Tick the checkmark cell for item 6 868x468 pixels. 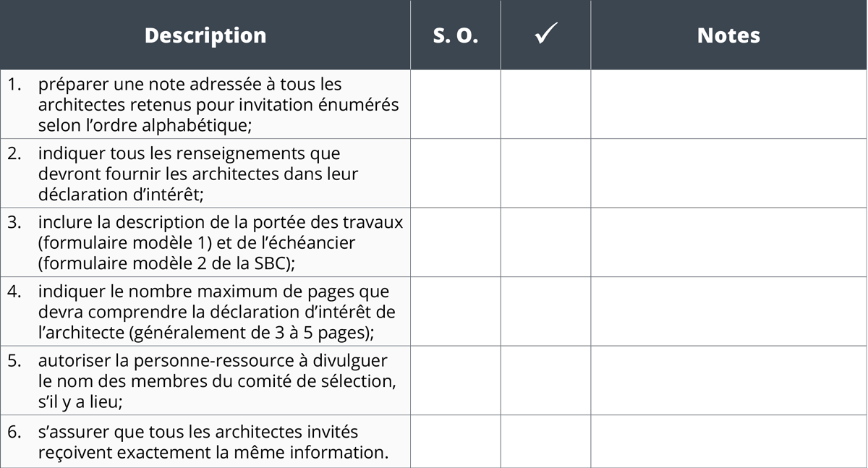point(545,441)
